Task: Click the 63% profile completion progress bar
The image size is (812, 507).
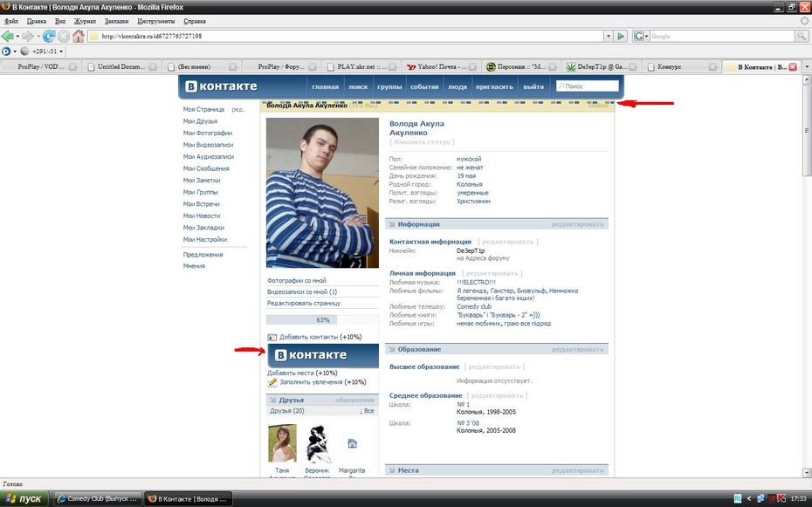Action: pos(322,320)
